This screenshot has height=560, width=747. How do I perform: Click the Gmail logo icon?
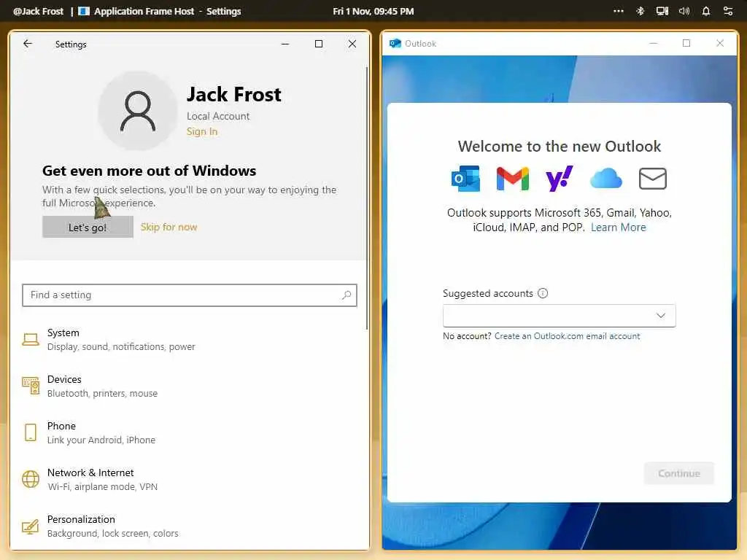tap(512, 179)
